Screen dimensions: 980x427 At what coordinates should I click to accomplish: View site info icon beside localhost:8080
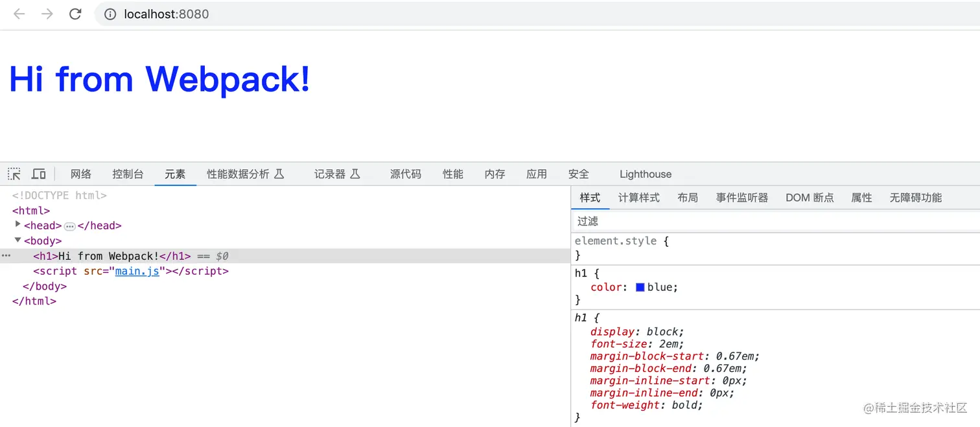tap(110, 14)
